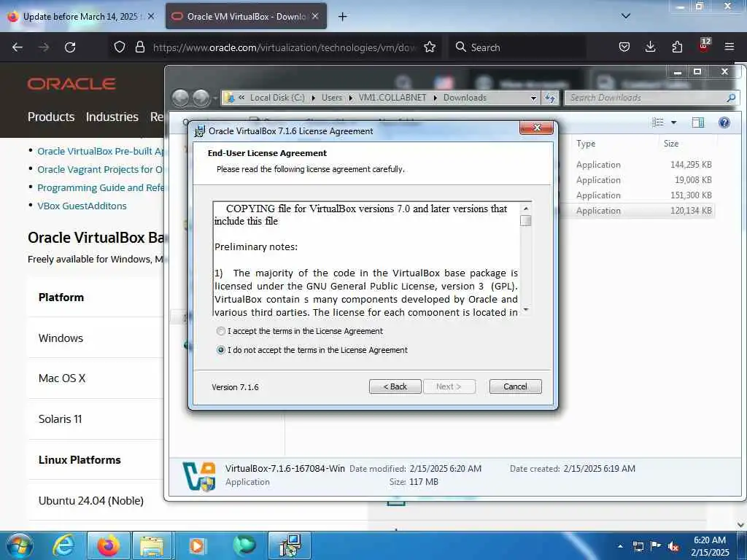Click the license text scroll up arrow
Viewport: 747px width, 560px height.
point(525,209)
